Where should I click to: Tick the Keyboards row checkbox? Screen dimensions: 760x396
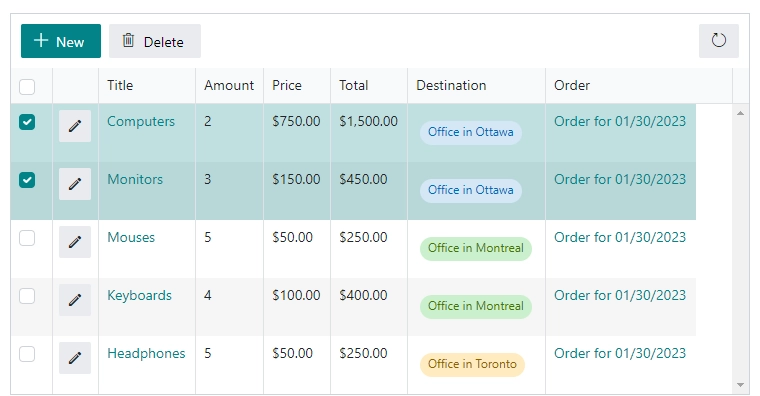[27, 296]
